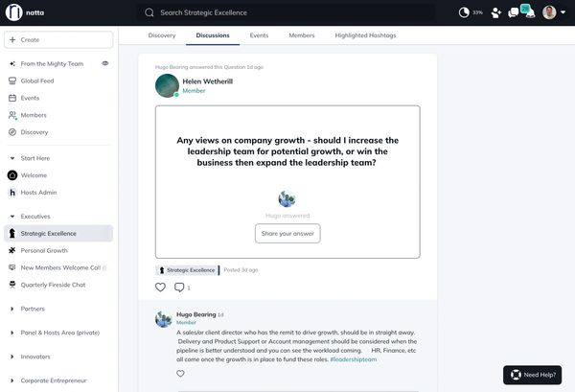Expand the Partners section
This screenshot has width=575, height=392.
[x=11, y=309]
